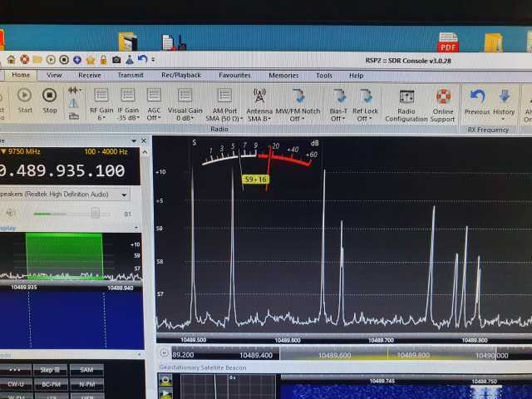The image size is (532, 399).
Task: Select the N-FM mode button
Action: tap(86, 384)
